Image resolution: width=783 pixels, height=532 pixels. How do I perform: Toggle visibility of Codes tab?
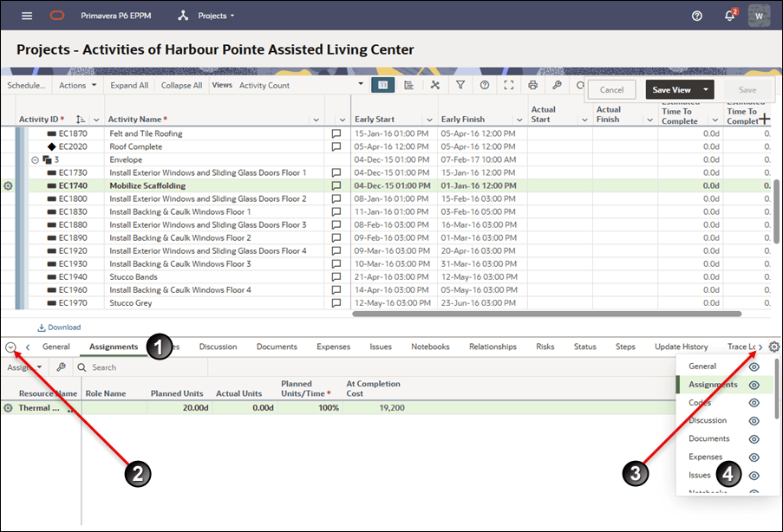click(x=754, y=403)
